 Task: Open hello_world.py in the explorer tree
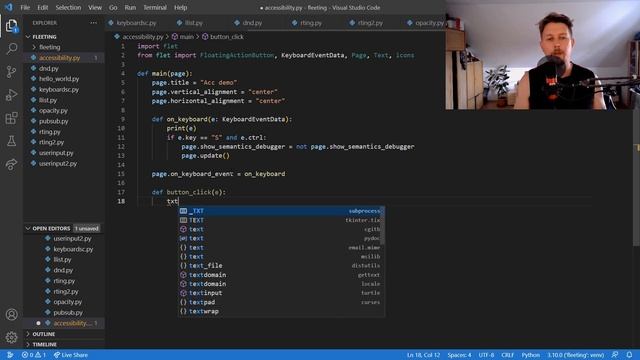click(x=63, y=79)
